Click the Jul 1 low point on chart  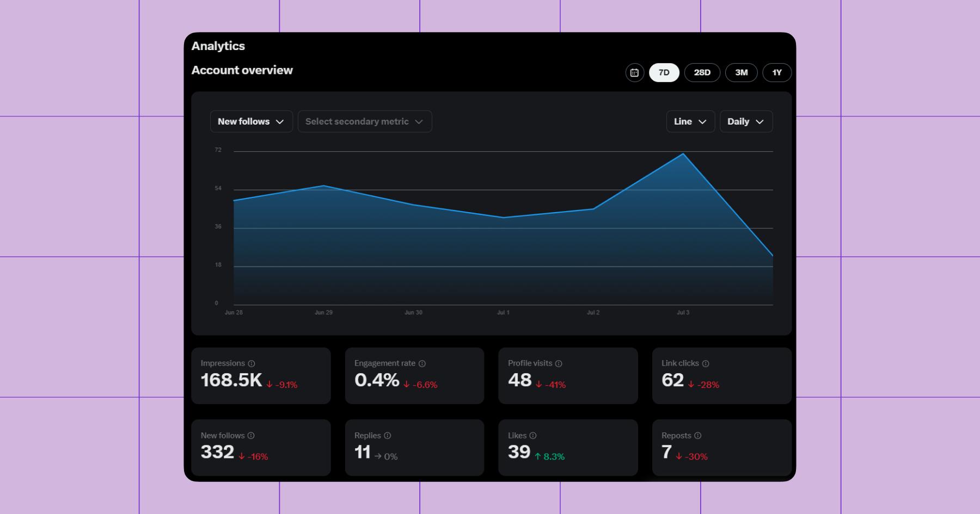click(x=503, y=218)
